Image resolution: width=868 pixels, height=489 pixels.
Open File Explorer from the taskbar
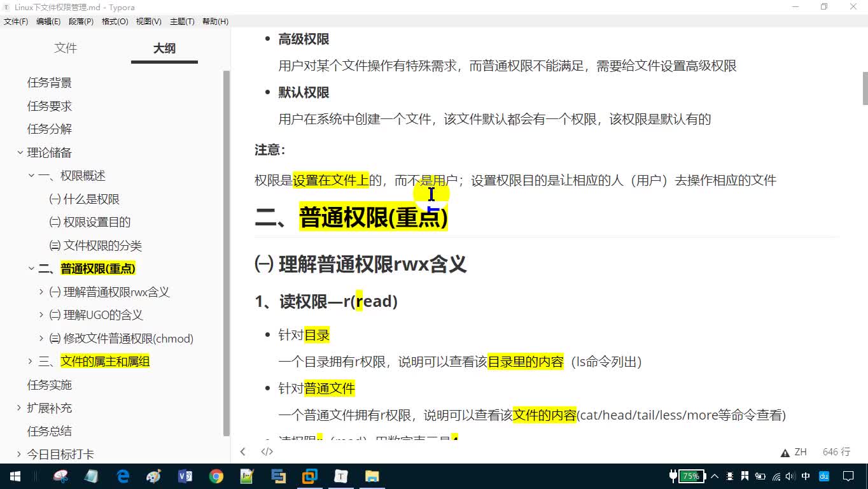372,476
